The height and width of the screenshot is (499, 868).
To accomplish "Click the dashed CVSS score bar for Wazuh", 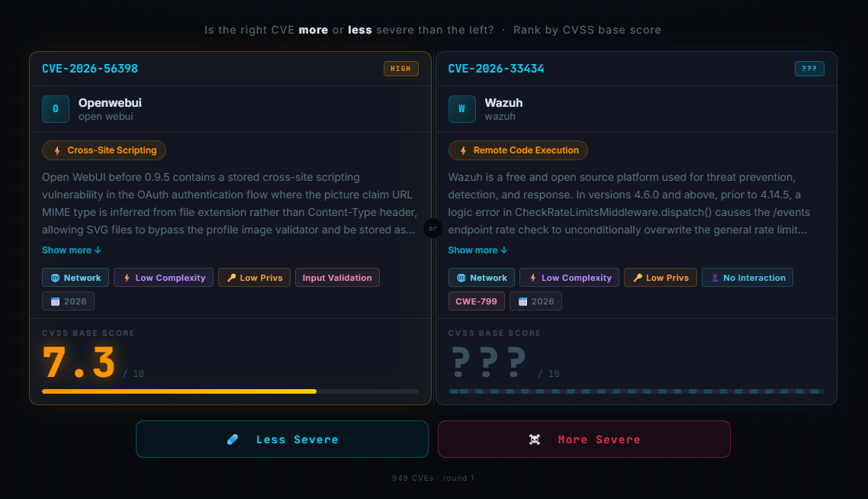I will (636, 391).
